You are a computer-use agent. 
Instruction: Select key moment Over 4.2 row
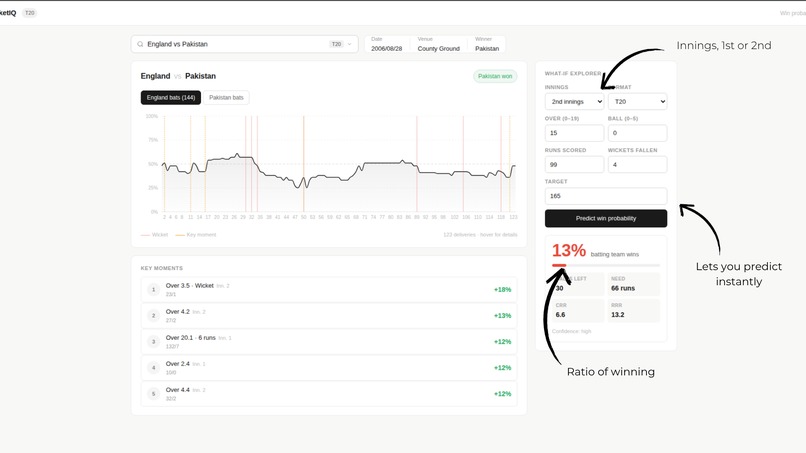[x=329, y=316]
